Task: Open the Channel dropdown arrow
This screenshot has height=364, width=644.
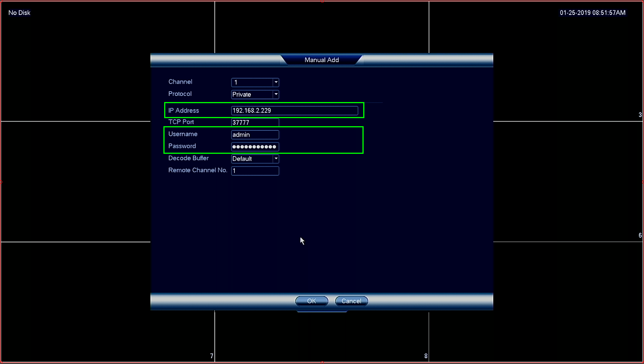Action: click(x=276, y=82)
